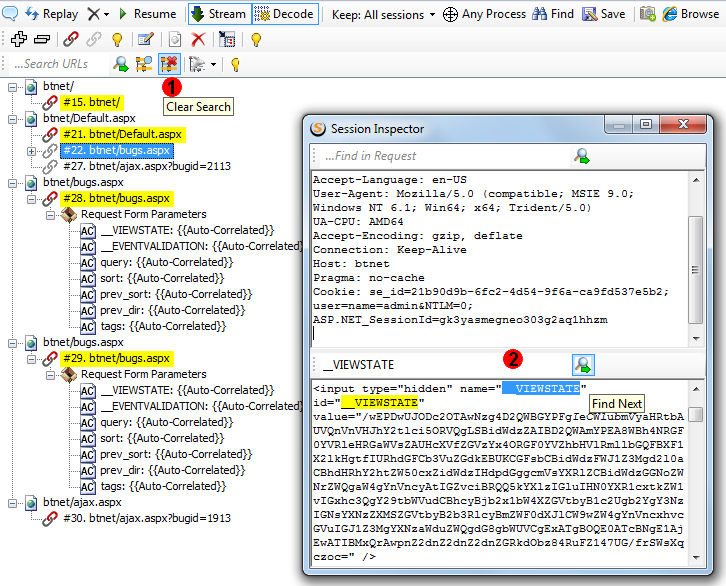The height and width of the screenshot is (586, 726).
Task: Click the light bulb on second toolbar end
Action: pyautogui.click(x=256, y=40)
